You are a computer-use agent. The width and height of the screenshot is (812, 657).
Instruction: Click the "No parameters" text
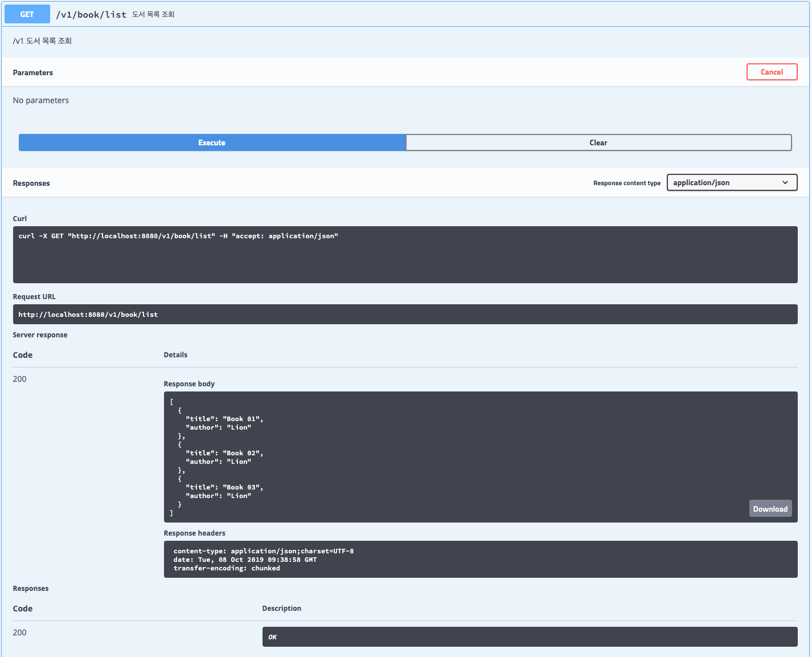pos(40,100)
